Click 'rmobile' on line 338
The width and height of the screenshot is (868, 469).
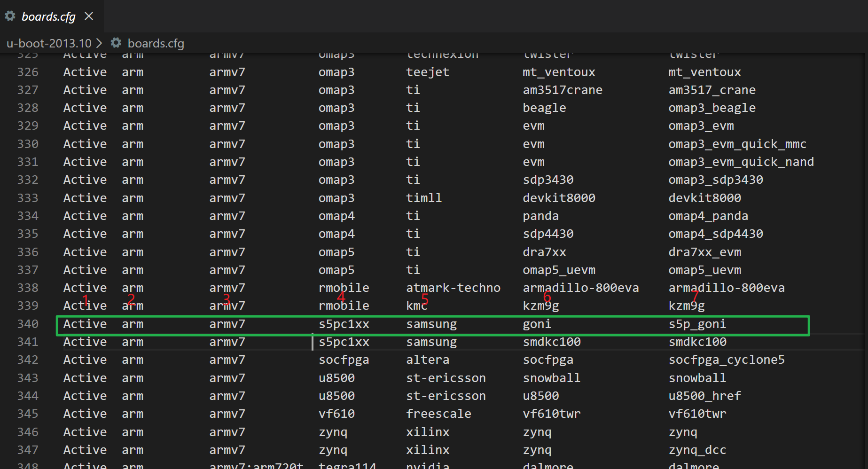(x=344, y=288)
